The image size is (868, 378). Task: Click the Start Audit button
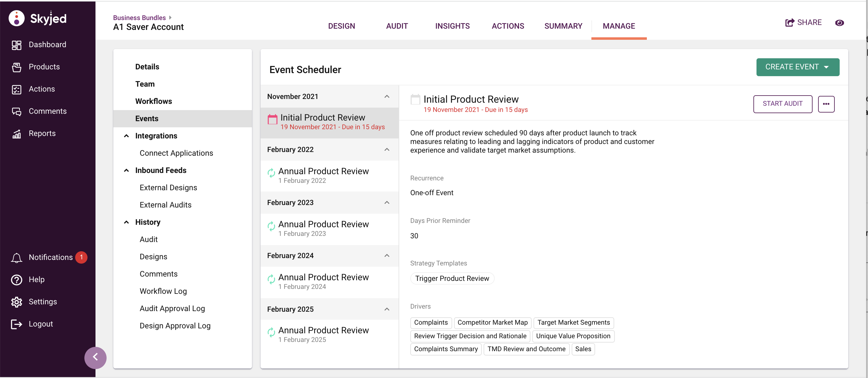783,104
